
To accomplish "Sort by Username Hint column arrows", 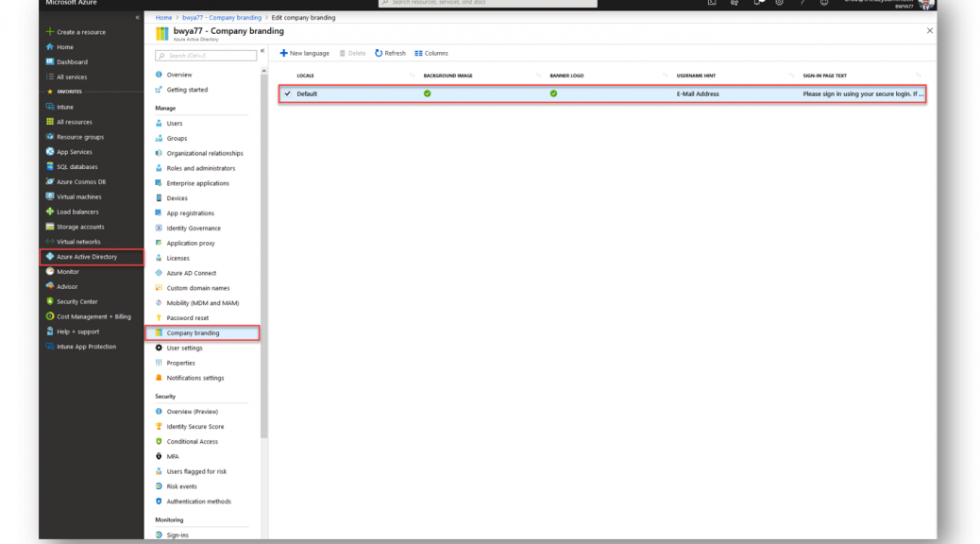I will (x=791, y=76).
